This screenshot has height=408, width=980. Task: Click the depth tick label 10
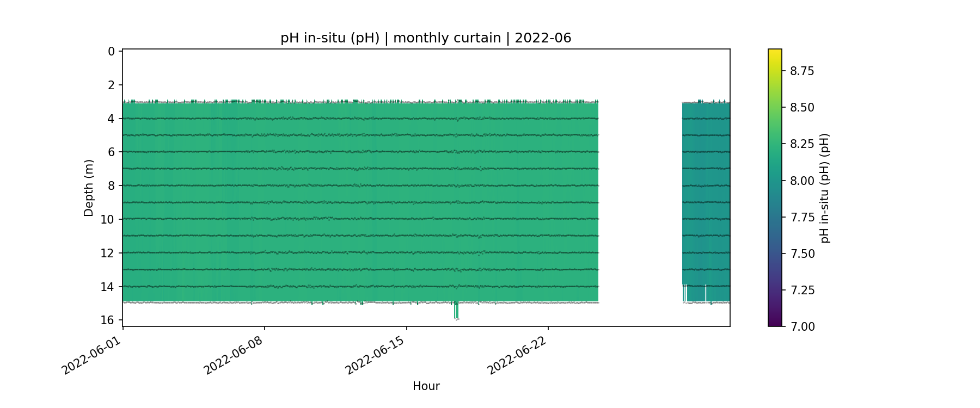(108, 219)
